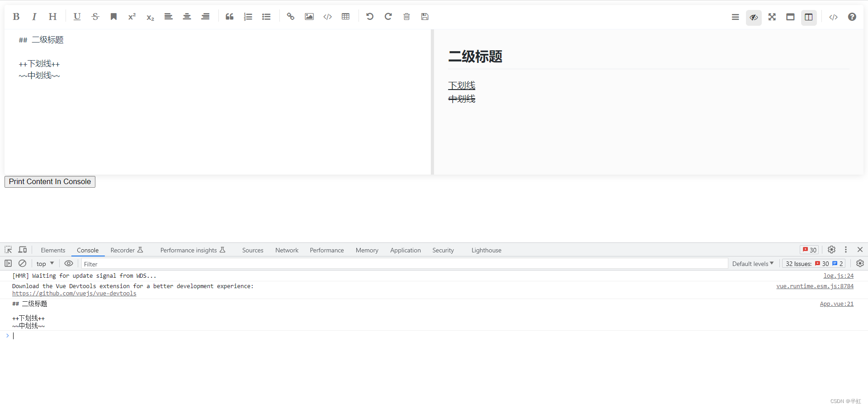Open vue.runtime.esm.js:8784 source link
Image resolution: width=868 pixels, height=408 pixels.
815,286
